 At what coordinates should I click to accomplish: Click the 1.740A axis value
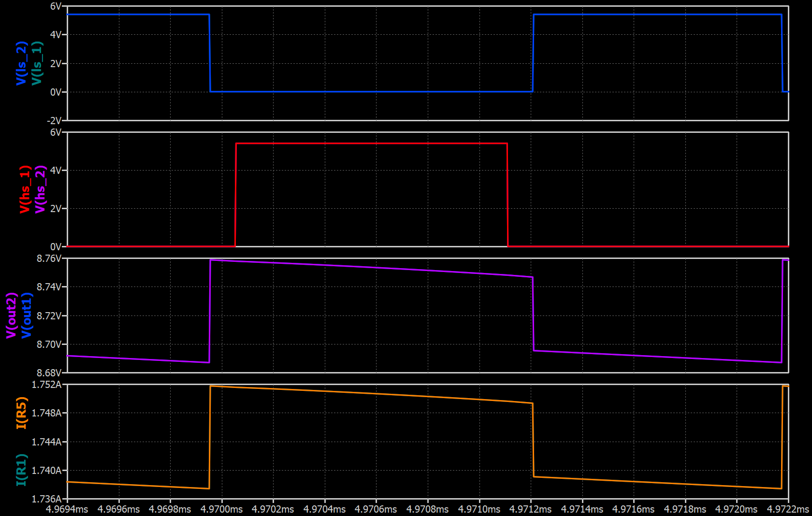pos(47,471)
